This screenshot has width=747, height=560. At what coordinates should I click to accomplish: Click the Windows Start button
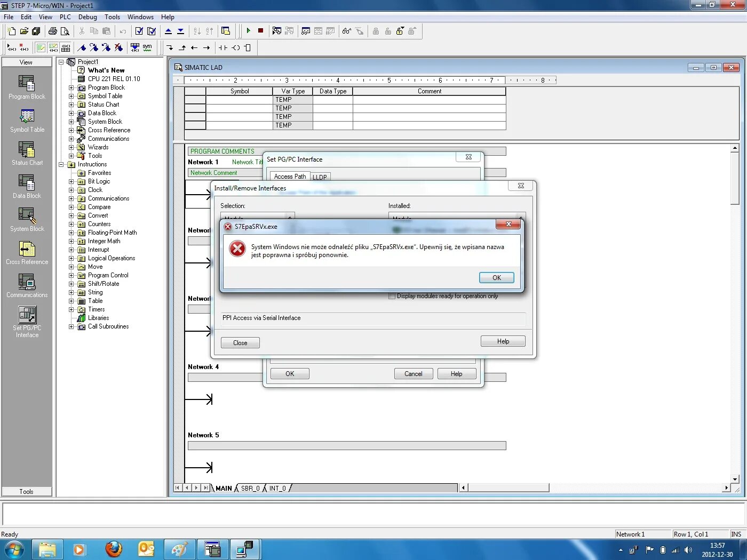pyautogui.click(x=14, y=549)
